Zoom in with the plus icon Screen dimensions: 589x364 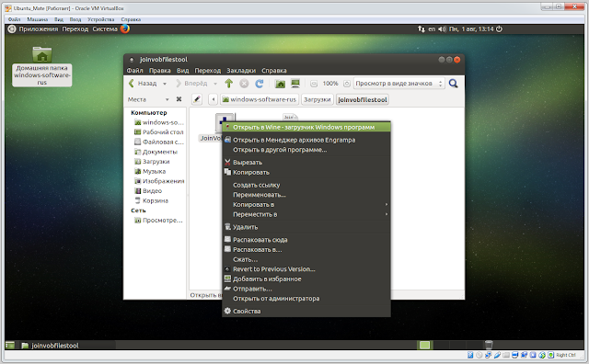347,84
